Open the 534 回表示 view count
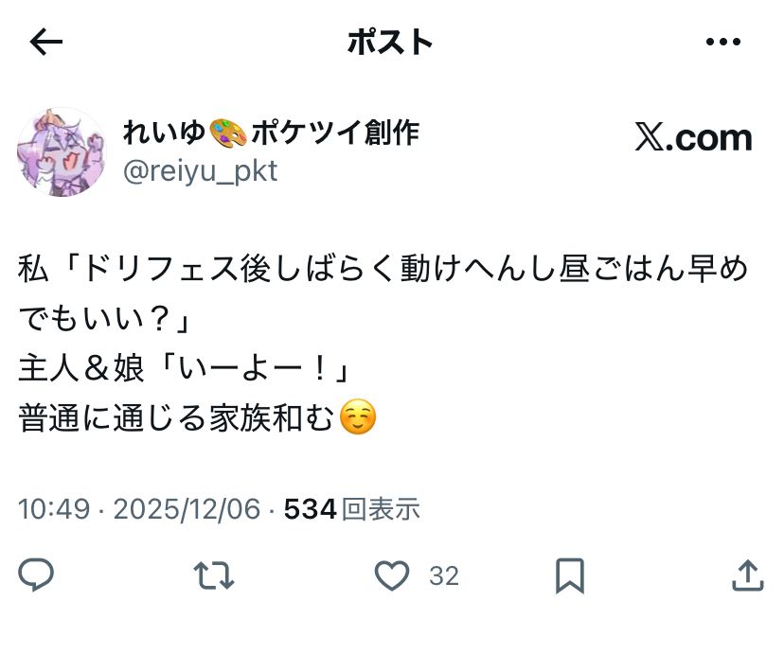This screenshot has width=784, height=672. coord(352,509)
